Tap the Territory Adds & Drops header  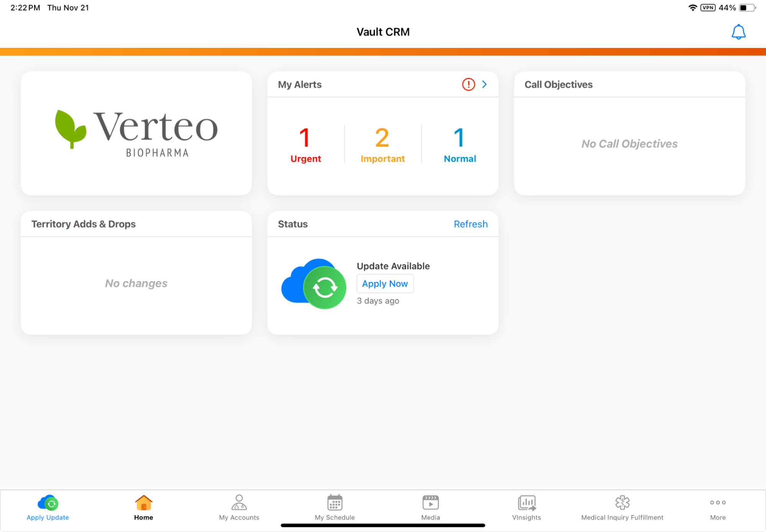tap(84, 224)
